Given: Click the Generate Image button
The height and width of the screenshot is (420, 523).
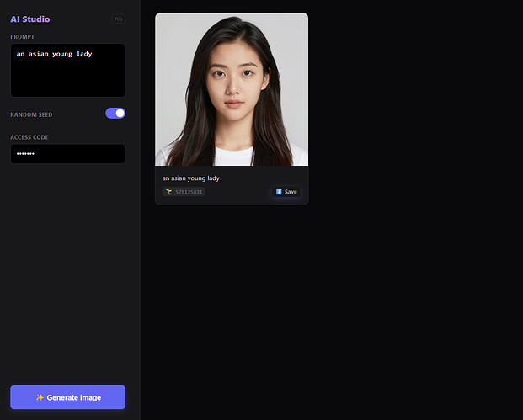Looking at the screenshot, I should [x=67, y=397].
